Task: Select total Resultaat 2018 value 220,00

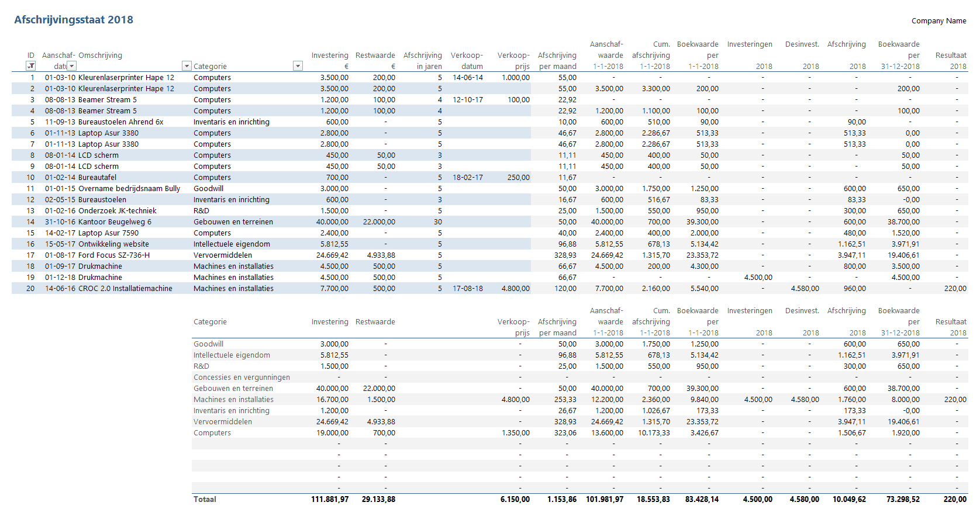Action: (954, 500)
